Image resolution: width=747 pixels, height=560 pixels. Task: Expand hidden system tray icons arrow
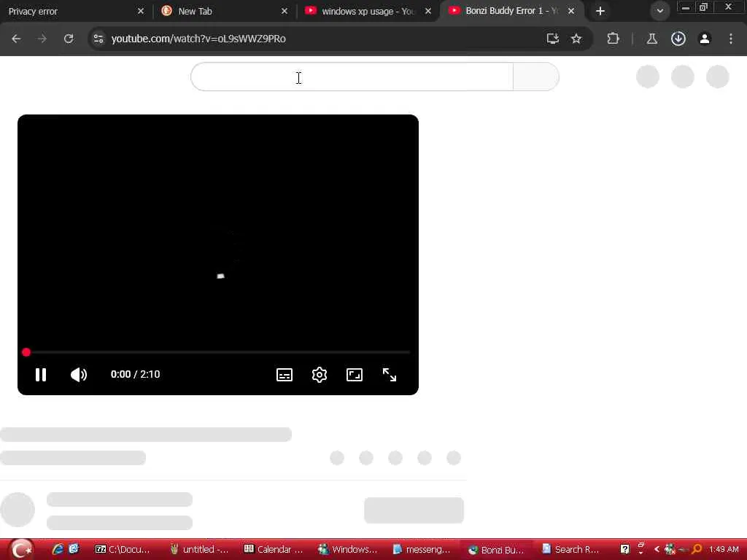click(657, 550)
